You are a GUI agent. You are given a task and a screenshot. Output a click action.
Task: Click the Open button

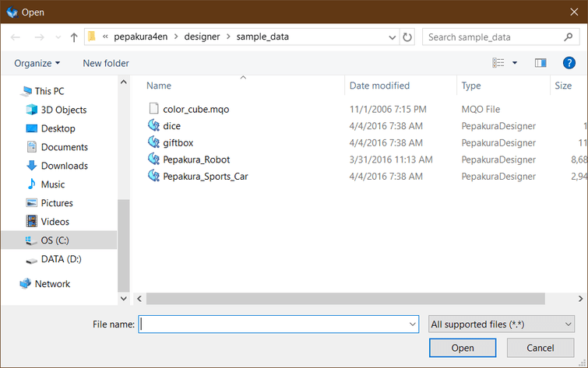click(463, 348)
